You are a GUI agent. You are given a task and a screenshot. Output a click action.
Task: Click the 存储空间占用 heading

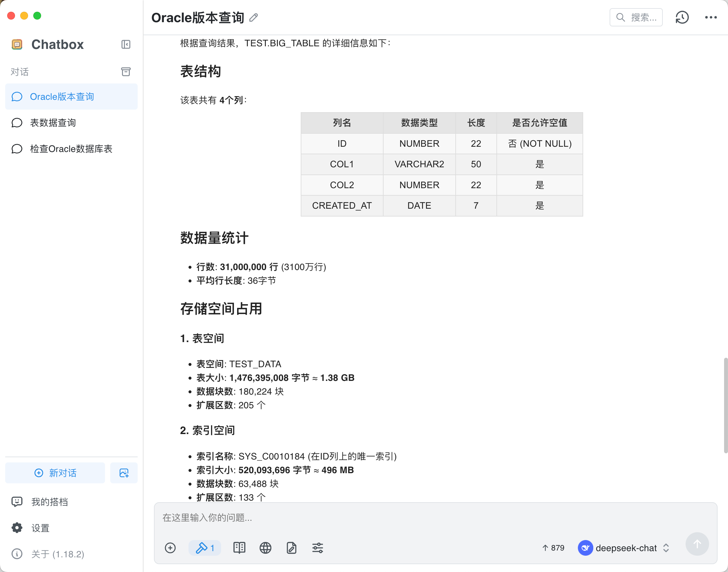point(221,309)
